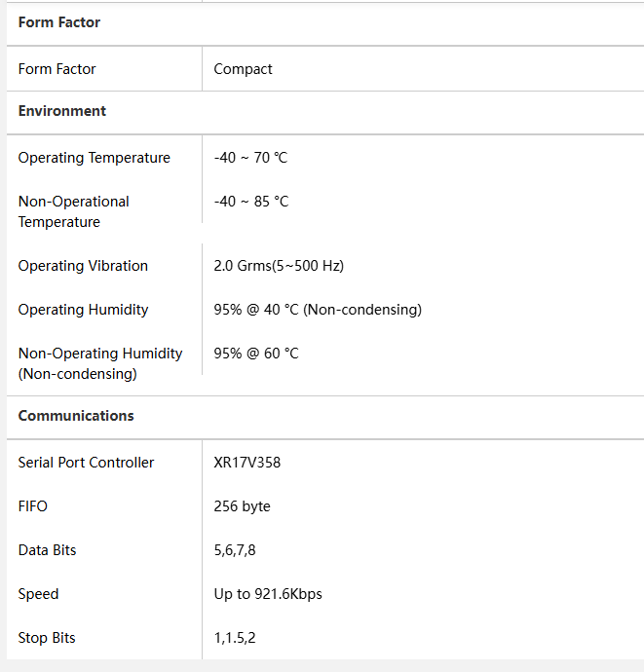Click the Non-Operational Temperature label
This screenshot has height=672, width=644.
click(x=73, y=211)
